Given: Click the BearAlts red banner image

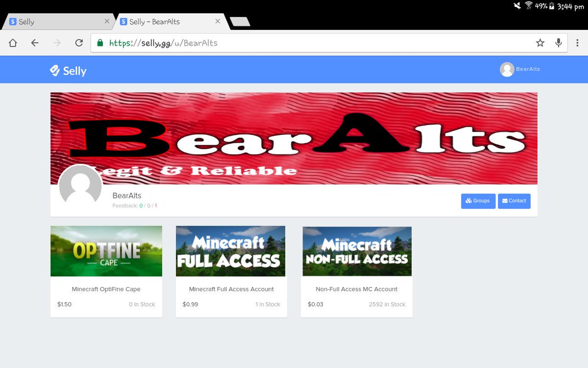Looking at the screenshot, I should tap(294, 138).
